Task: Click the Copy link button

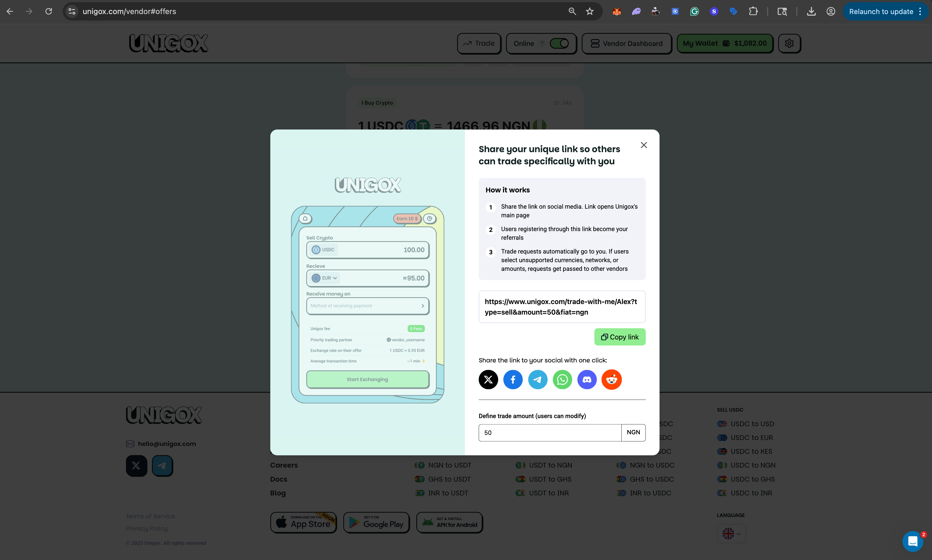Action: click(x=620, y=337)
